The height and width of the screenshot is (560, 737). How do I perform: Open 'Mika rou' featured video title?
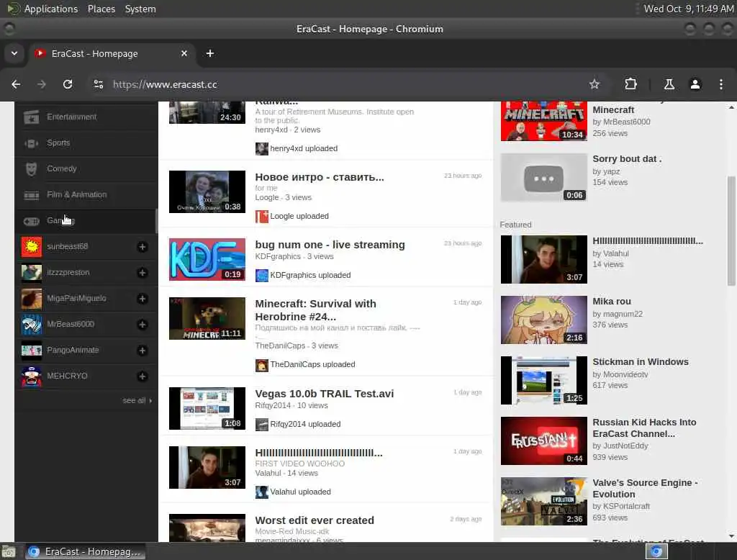(x=612, y=302)
